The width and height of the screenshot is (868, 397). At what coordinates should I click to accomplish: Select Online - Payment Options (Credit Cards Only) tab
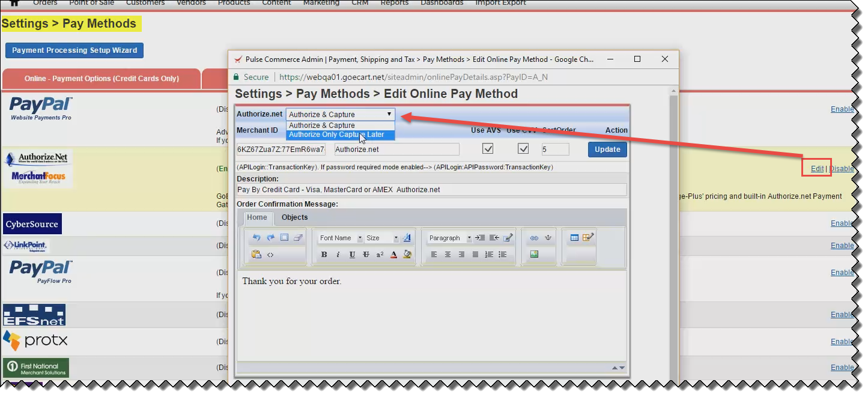[102, 79]
